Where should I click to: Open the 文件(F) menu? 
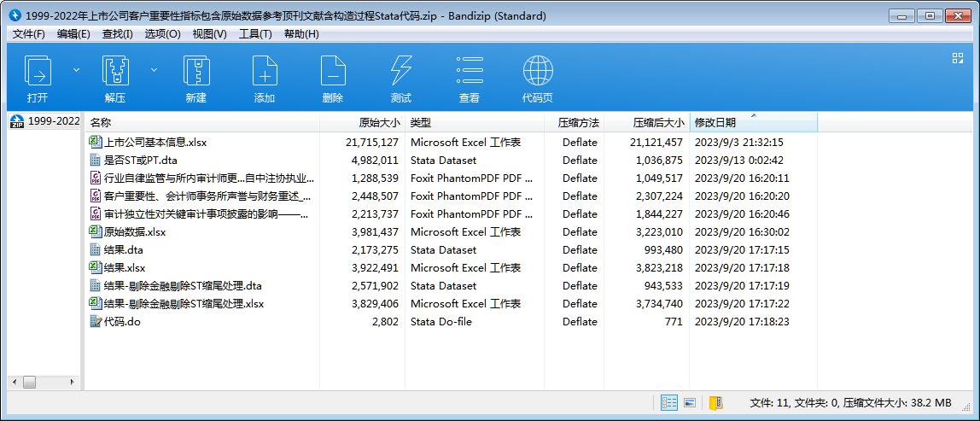tap(29, 34)
